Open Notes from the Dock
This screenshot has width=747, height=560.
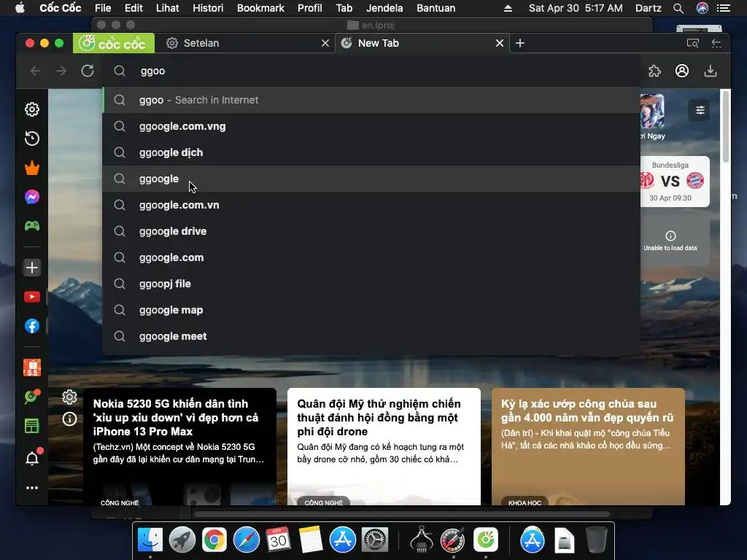(311, 540)
